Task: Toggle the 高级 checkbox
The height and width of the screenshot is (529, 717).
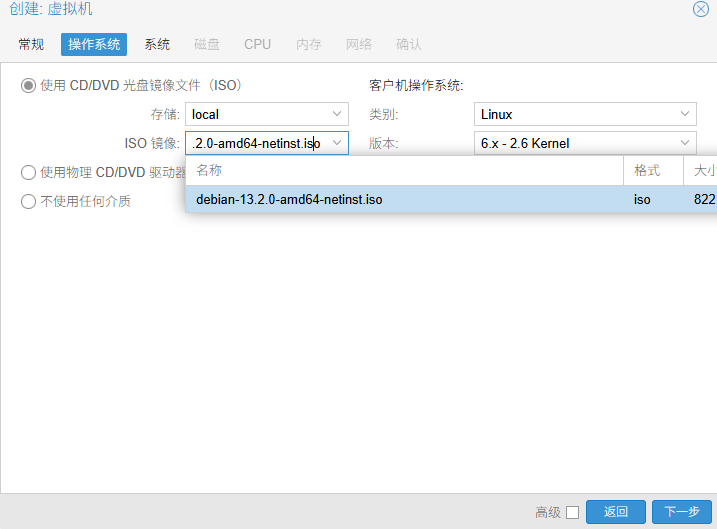Action: click(x=572, y=512)
